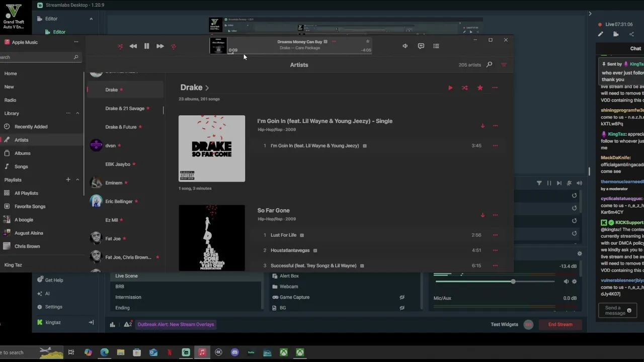This screenshot has height=362, width=644.
Task: Show the hidden Game Capture source
Action: coord(402,297)
